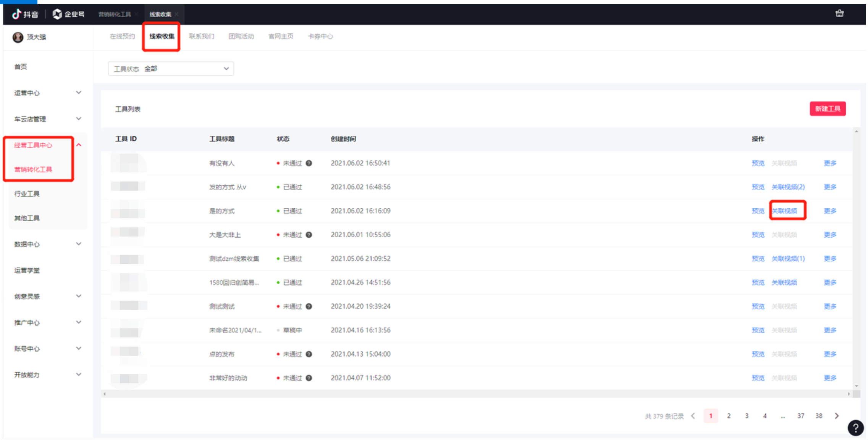Select current page 1 button
Screen dimensions: 868x441
(711, 416)
